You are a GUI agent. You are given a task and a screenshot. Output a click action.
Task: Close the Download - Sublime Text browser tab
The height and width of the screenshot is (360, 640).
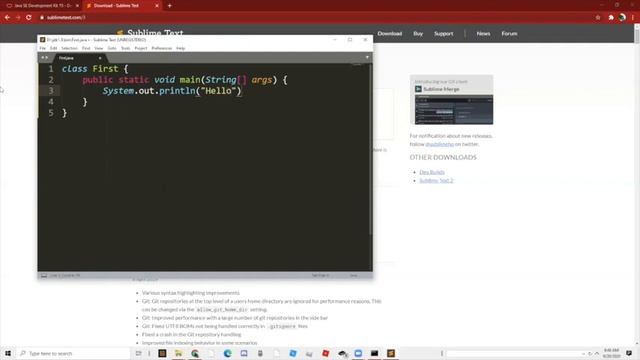point(157,6)
